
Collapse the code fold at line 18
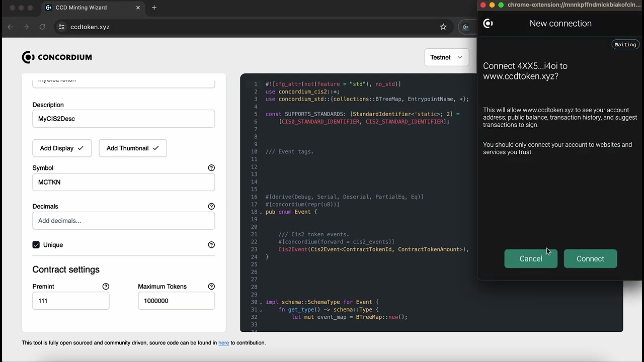tap(261, 213)
